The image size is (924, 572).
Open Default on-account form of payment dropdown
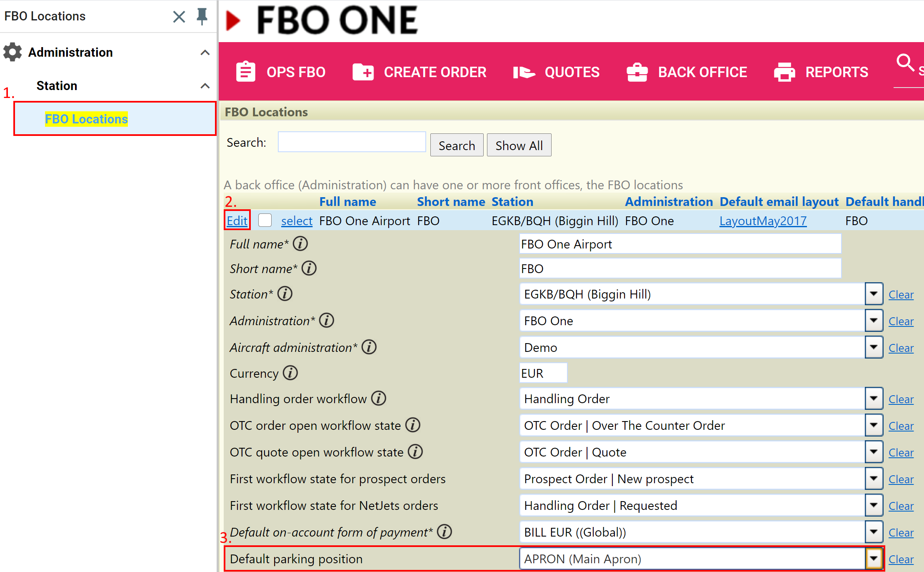point(874,532)
